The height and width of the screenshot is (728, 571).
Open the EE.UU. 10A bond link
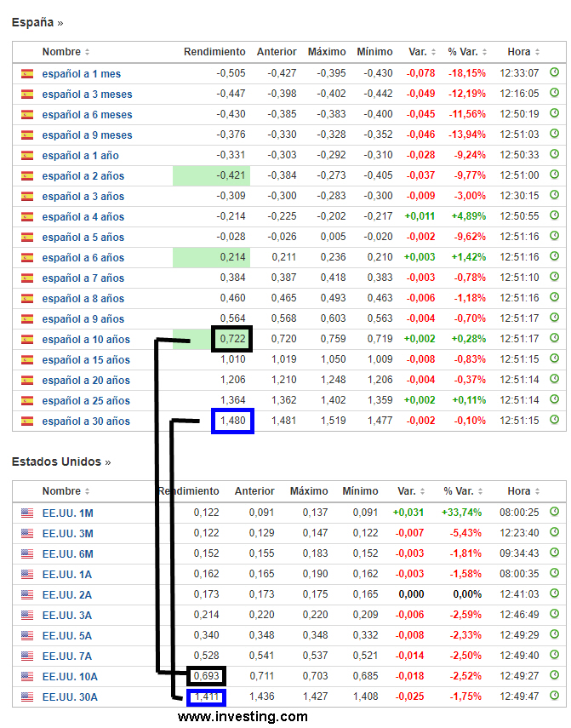tap(70, 676)
